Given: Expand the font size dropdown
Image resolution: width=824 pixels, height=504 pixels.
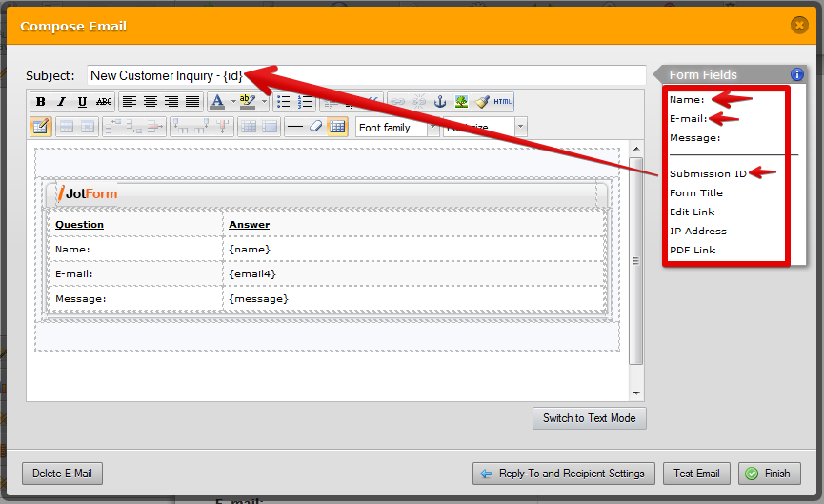Looking at the screenshot, I should click(520, 127).
